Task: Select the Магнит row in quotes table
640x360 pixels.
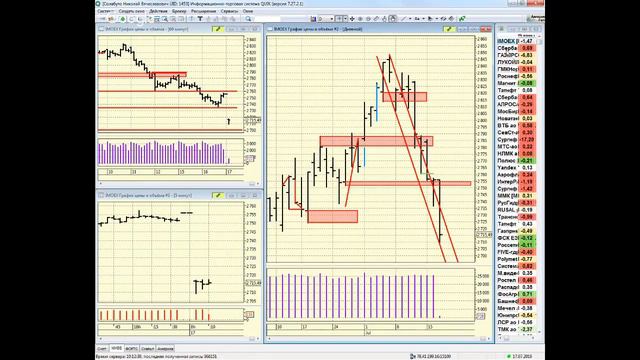Action: (x=516, y=83)
